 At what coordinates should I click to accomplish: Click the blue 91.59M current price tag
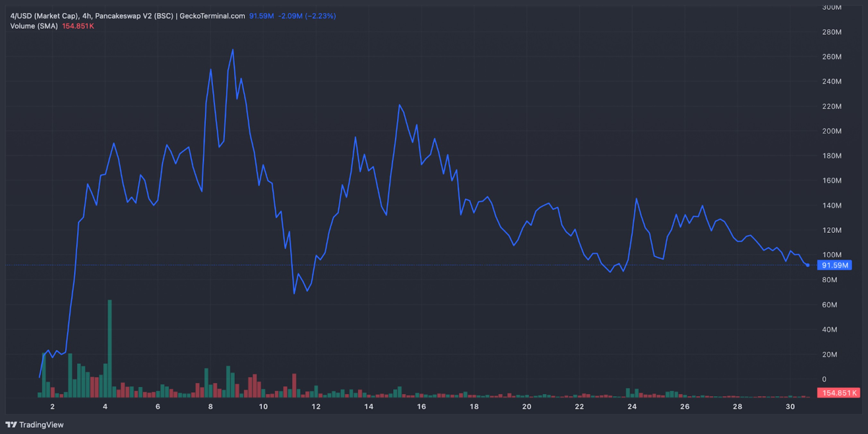tap(834, 265)
